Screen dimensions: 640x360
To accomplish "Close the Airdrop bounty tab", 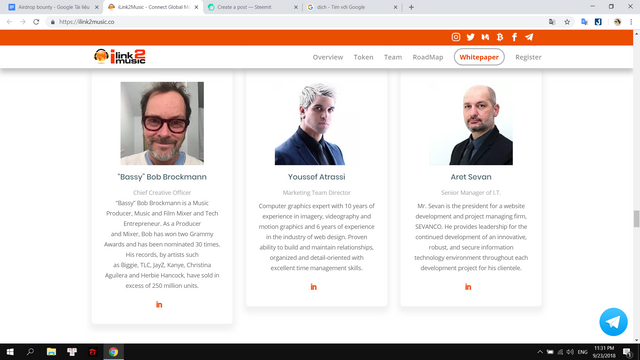I will point(97,7).
